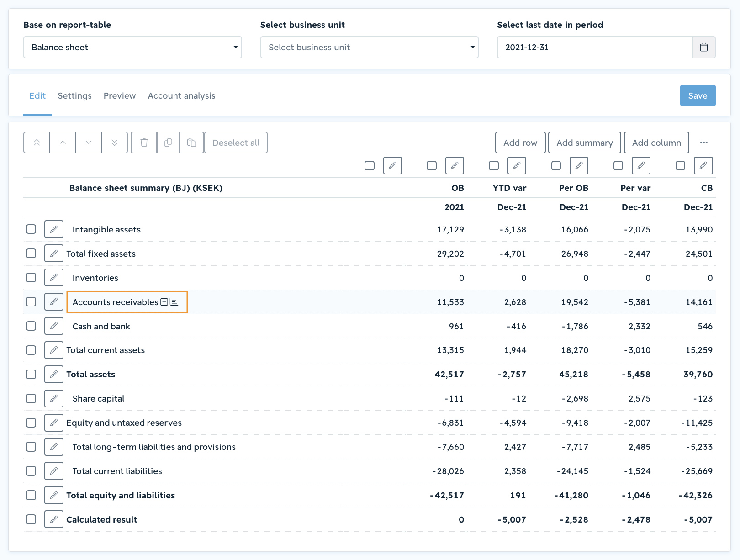Viewport: 740px width, 560px height.
Task: Click the Balance sheet summary (BJ) (KSEK) heading
Action: point(146,188)
